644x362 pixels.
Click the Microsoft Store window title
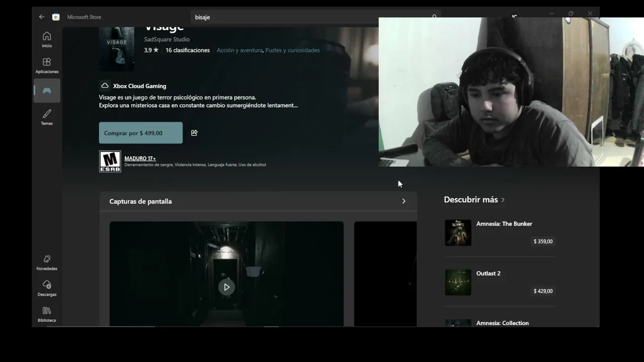pyautogui.click(x=84, y=17)
